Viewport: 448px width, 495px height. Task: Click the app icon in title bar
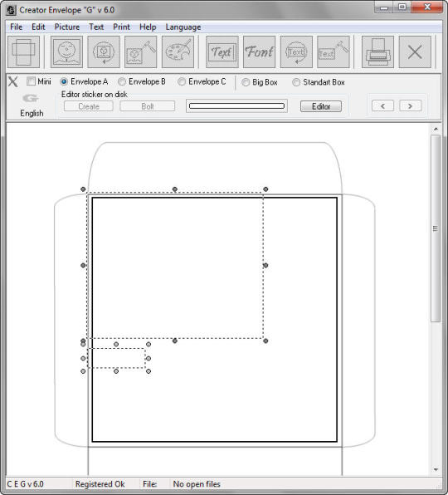pyautogui.click(x=11, y=10)
